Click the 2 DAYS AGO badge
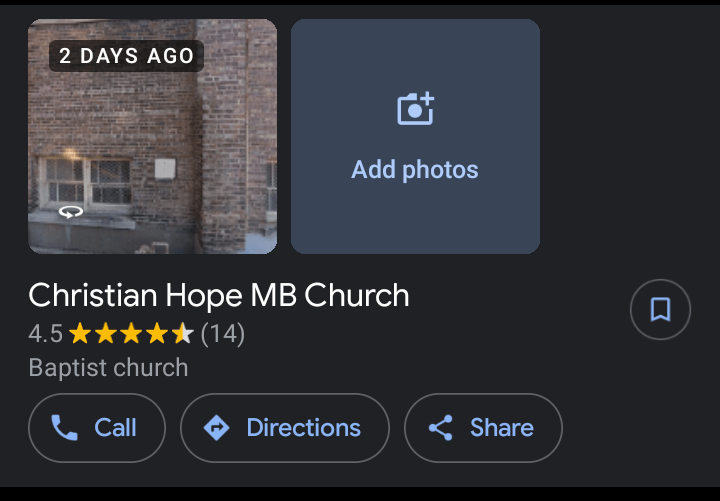 tap(126, 56)
